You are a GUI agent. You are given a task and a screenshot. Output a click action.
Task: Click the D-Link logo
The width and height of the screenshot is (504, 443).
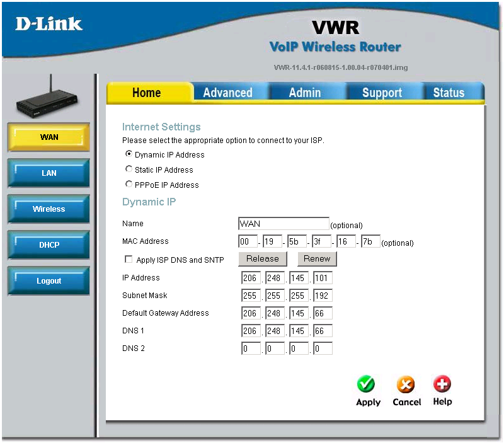pos(49,24)
